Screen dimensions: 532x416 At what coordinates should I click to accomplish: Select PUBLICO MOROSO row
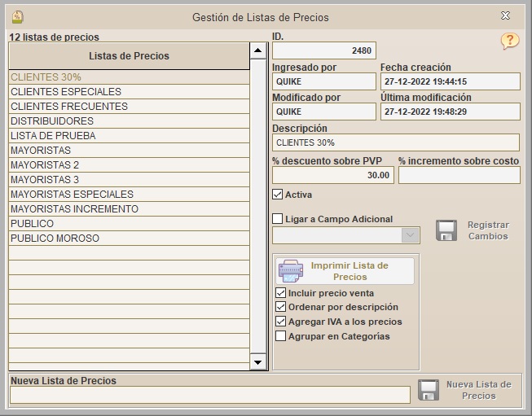(129, 239)
